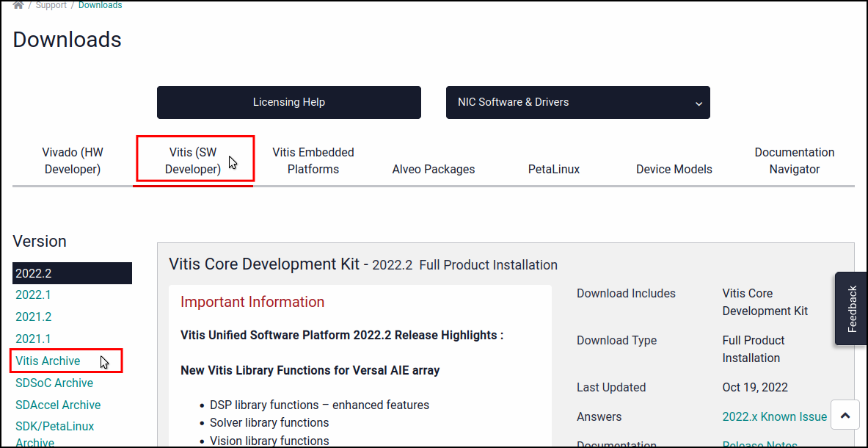Open the SDSoC Archive link
Screen dimensions: 868x448
[54, 383]
